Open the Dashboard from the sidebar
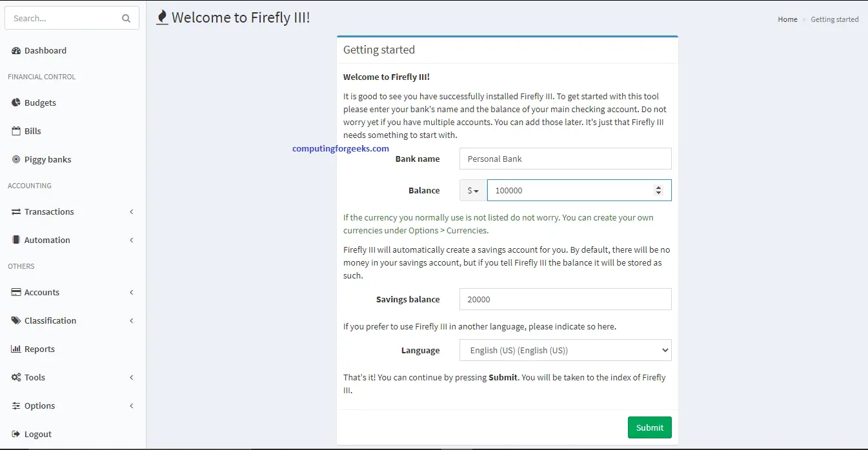The width and height of the screenshot is (868, 450). tap(45, 50)
